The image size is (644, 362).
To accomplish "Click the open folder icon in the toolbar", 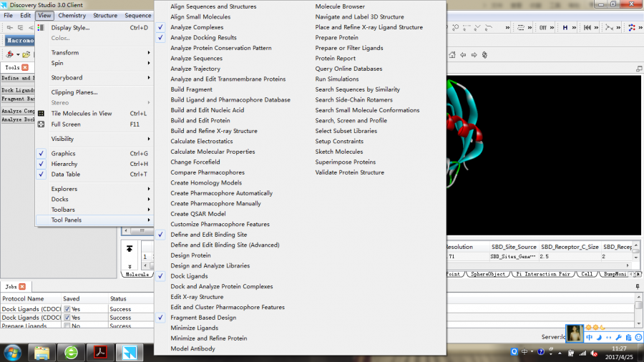I will coord(26,54).
